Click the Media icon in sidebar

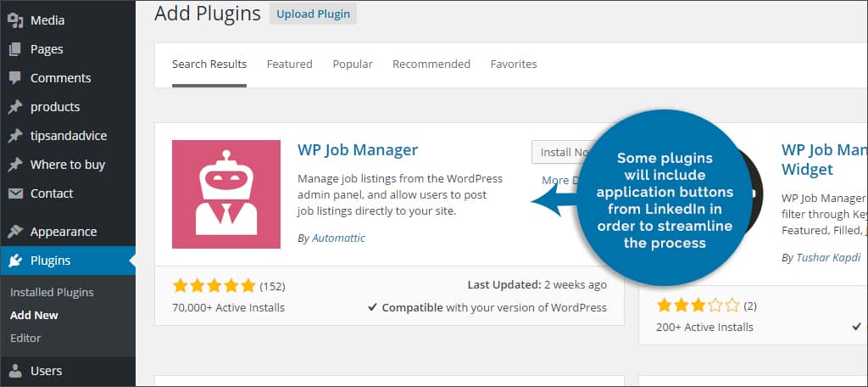tap(15, 20)
